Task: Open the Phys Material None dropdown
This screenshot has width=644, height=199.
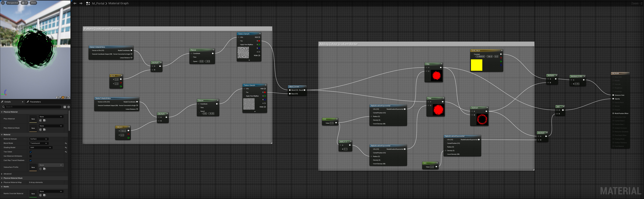Action: point(51,116)
